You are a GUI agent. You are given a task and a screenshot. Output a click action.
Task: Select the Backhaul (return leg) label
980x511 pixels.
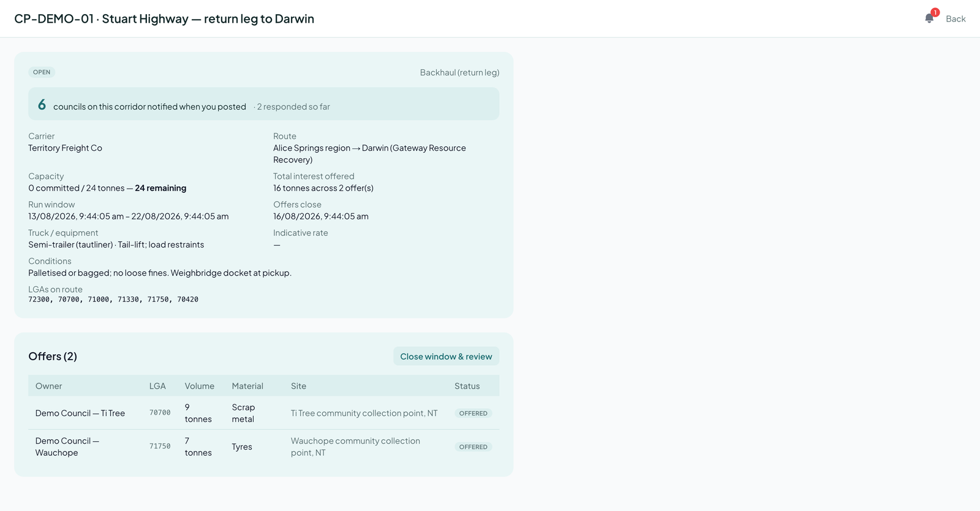(x=459, y=72)
